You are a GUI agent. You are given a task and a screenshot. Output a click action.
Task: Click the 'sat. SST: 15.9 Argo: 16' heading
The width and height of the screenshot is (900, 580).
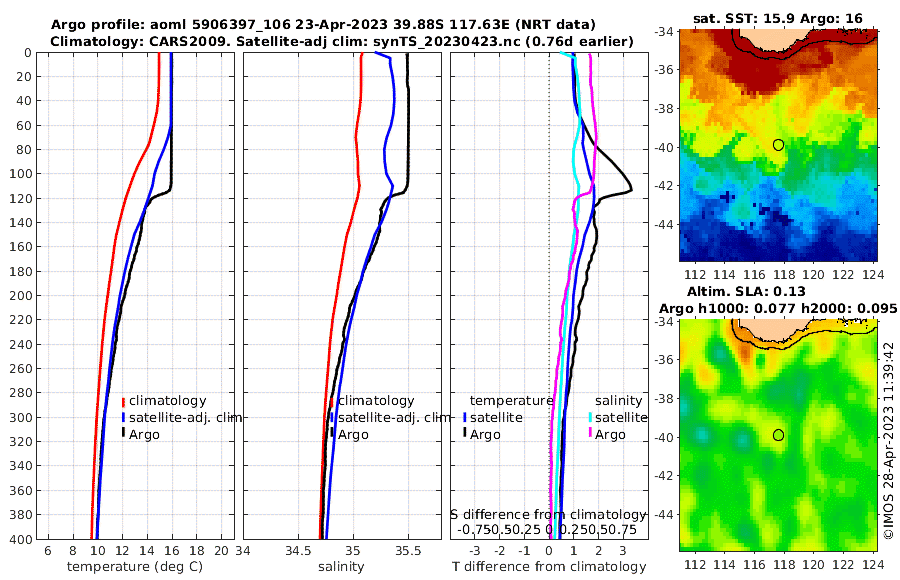tap(778, 18)
